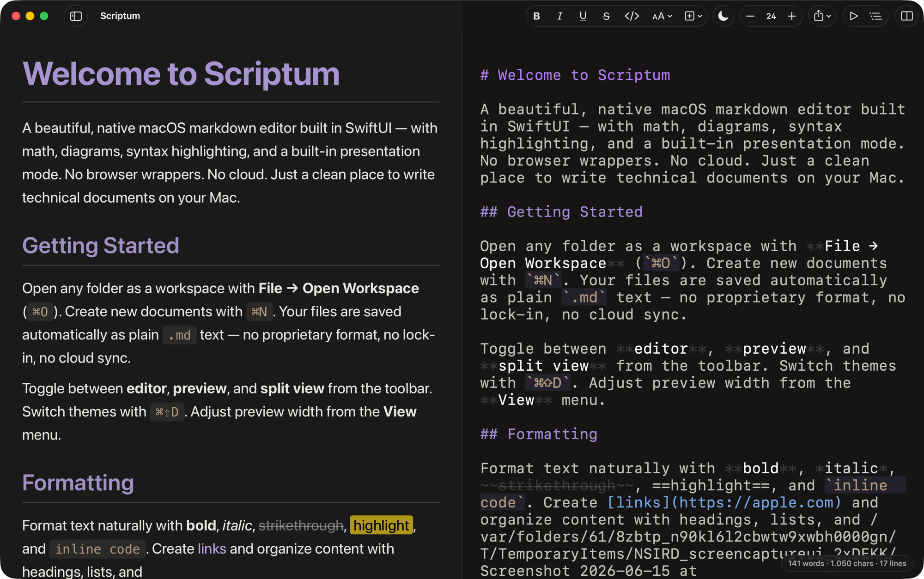The width and height of the screenshot is (924, 579).
Task: Toggle bold formatting in the toolbar
Action: pyautogui.click(x=536, y=16)
